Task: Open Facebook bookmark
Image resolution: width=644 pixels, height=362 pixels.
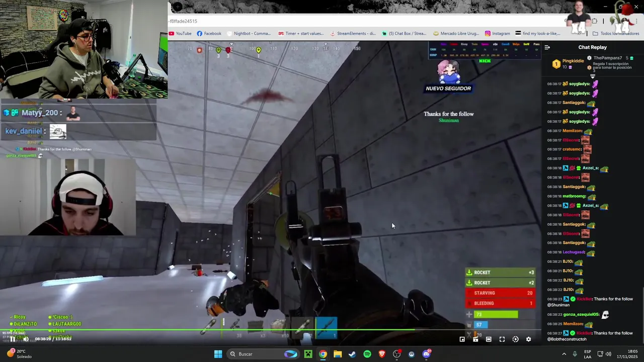Action: click(209, 34)
